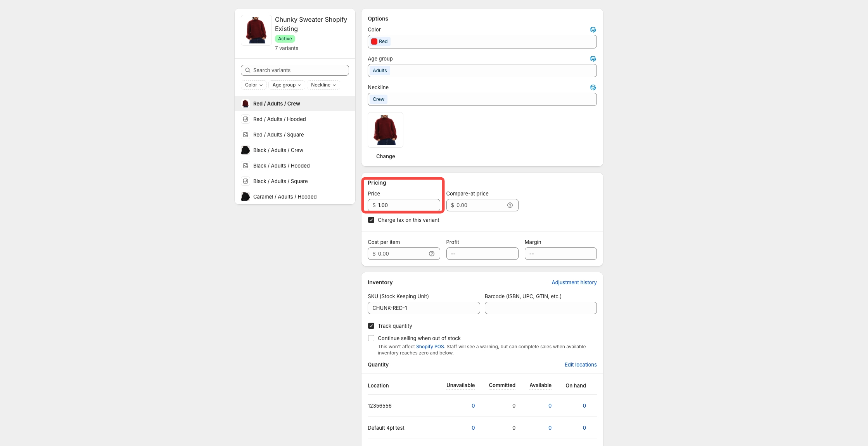Click the placeholder image icon for Red / Adults / Hooded
The height and width of the screenshot is (446, 868).
click(x=246, y=119)
